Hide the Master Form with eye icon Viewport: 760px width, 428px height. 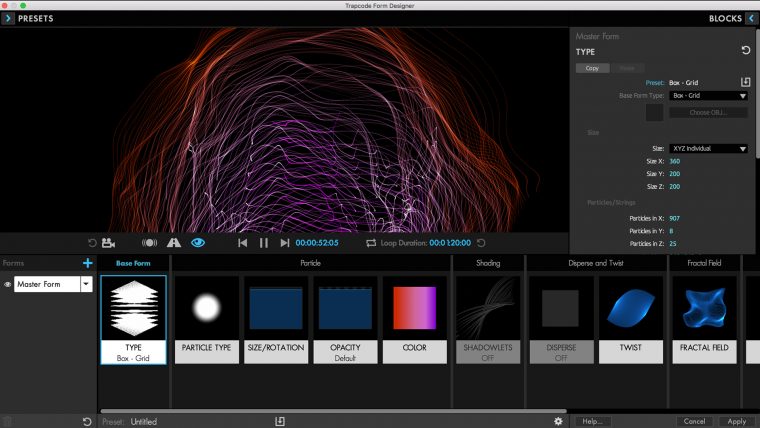8,285
